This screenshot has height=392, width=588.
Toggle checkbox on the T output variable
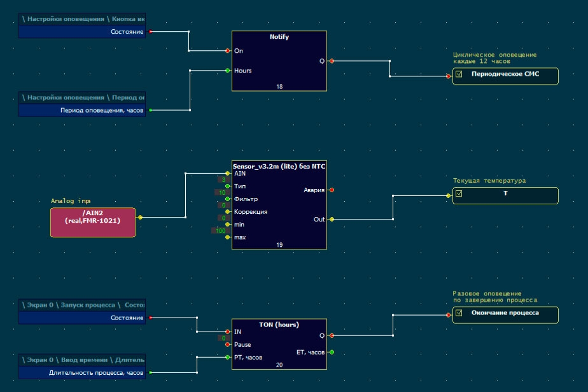[459, 193]
